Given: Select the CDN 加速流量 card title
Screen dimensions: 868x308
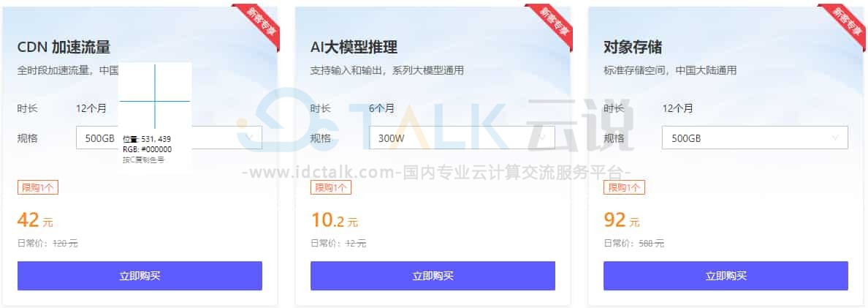Looking at the screenshot, I should point(64,47).
